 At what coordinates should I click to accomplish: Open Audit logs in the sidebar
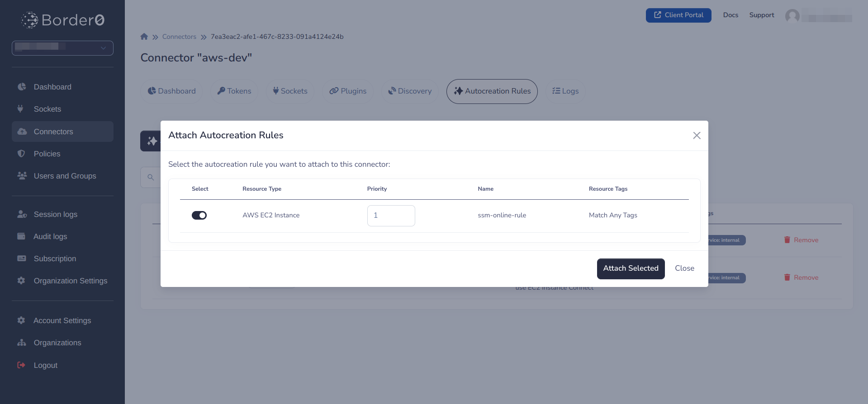click(62, 236)
